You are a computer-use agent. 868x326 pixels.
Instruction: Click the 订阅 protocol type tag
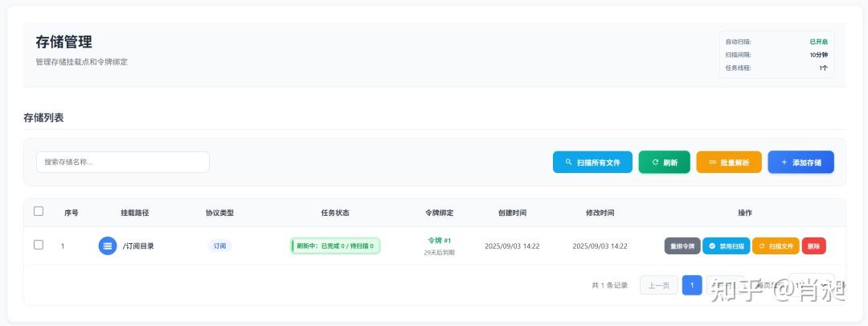219,246
